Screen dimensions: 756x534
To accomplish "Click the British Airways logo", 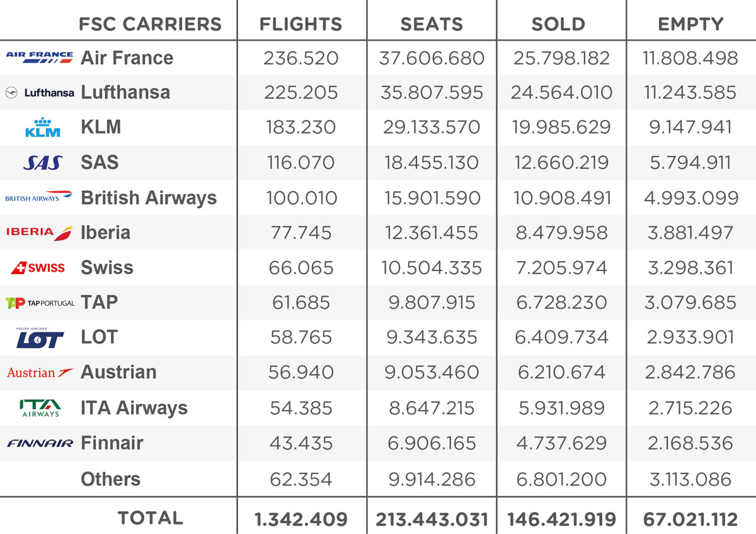I will (x=38, y=197).
